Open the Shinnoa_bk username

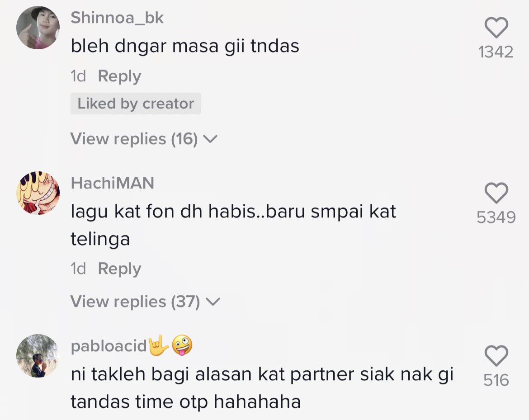tap(117, 18)
